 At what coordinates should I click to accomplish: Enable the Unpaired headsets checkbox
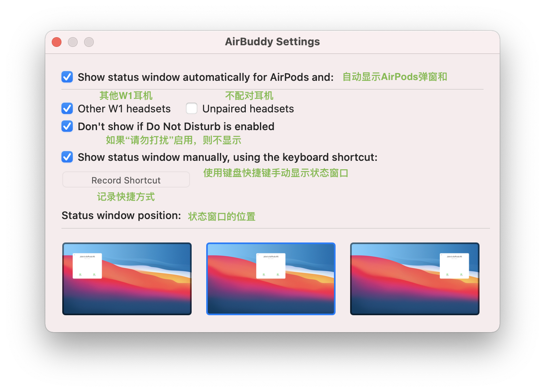point(192,108)
